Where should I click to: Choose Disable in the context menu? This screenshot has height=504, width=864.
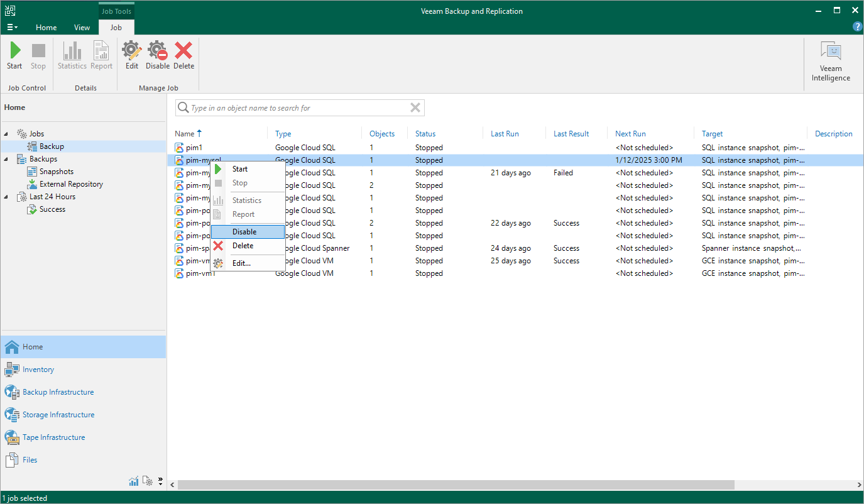[248, 232]
